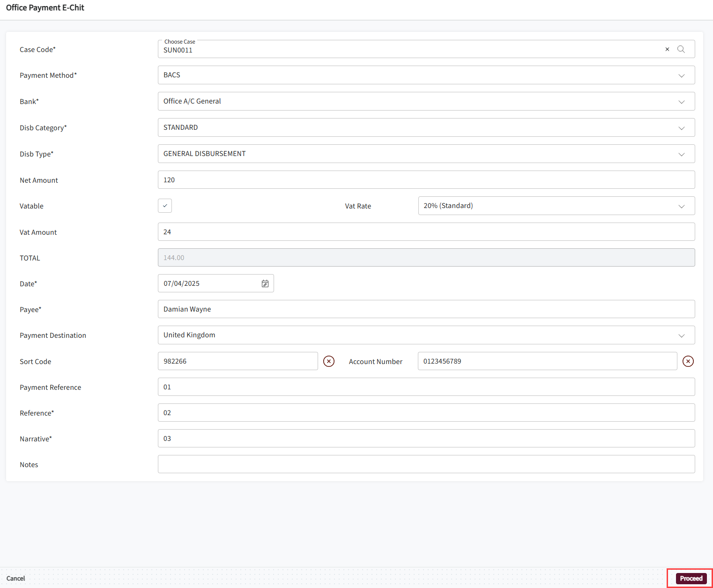
Task: Click the TOTAL field showing 144.00
Action: pyautogui.click(x=426, y=258)
